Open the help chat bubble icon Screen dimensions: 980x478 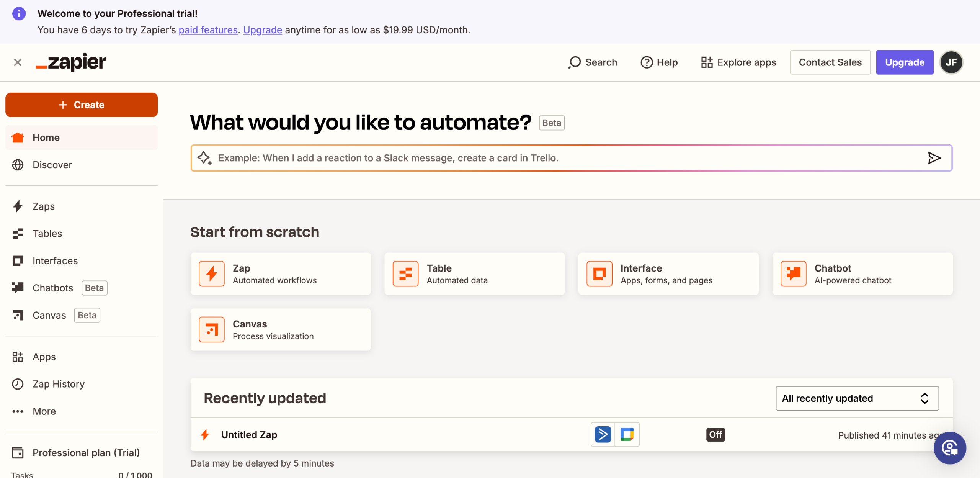point(950,448)
